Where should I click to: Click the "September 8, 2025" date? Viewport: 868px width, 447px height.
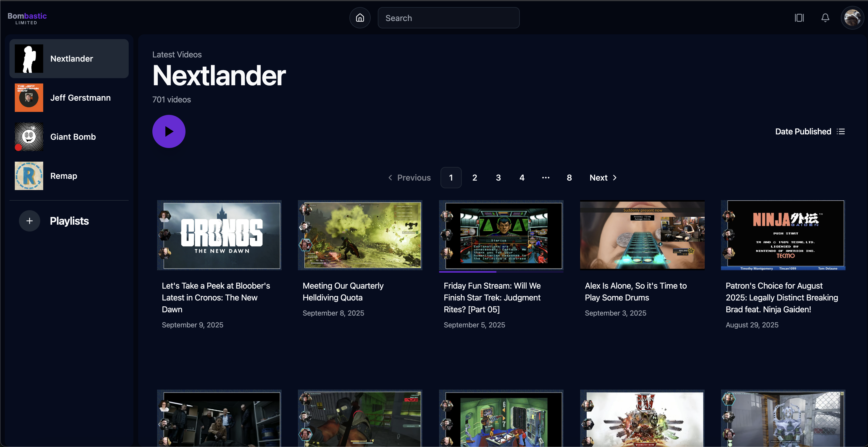click(x=333, y=313)
